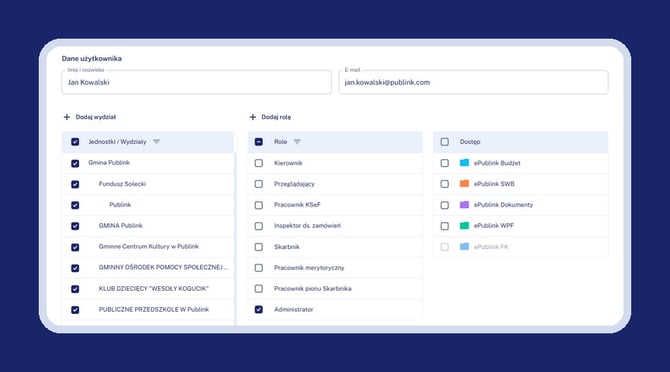
Task: Click the ePublink Dokumenty label
Action: coord(503,205)
